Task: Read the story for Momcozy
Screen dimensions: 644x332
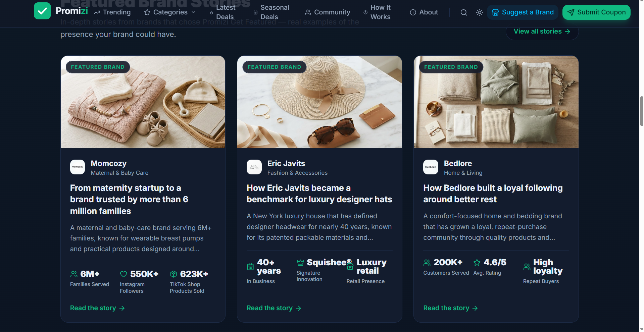Action: point(97,308)
